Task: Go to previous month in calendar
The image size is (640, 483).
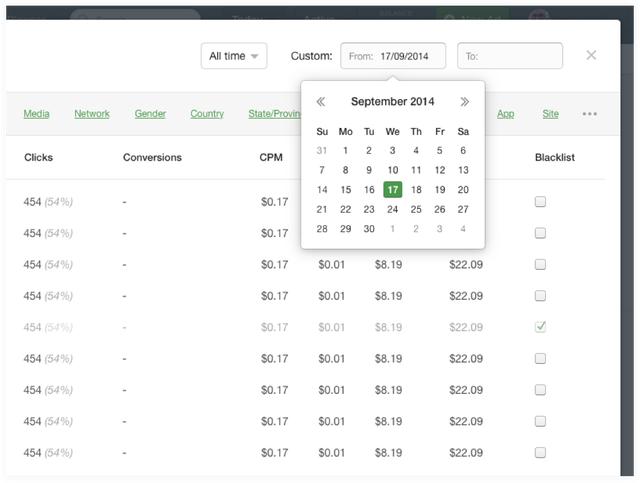Action: click(x=321, y=102)
